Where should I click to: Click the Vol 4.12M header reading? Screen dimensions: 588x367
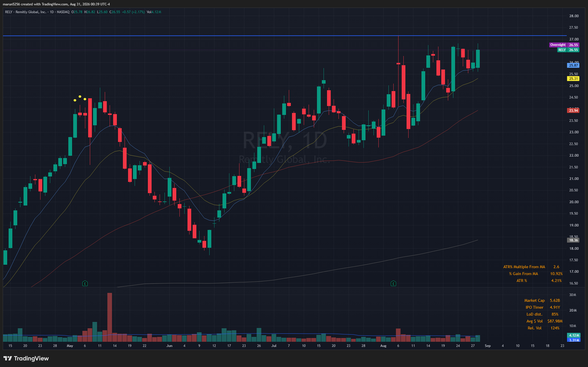(x=154, y=12)
